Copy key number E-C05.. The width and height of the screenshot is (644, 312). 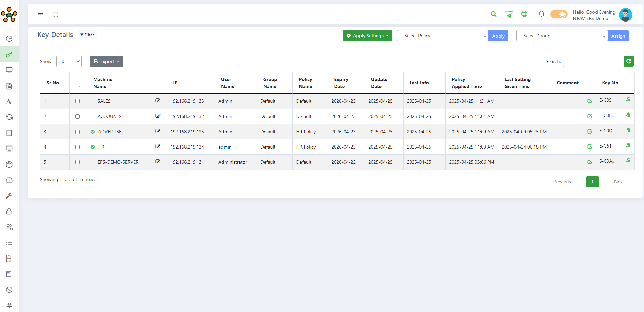click(628, 99)
